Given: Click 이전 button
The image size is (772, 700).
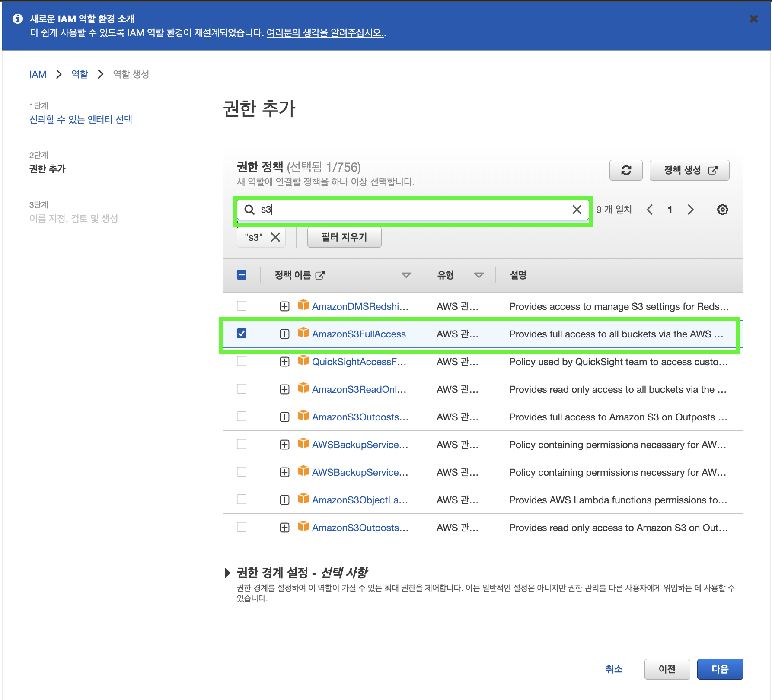Looking at the screenshot, I should [667, 669].
